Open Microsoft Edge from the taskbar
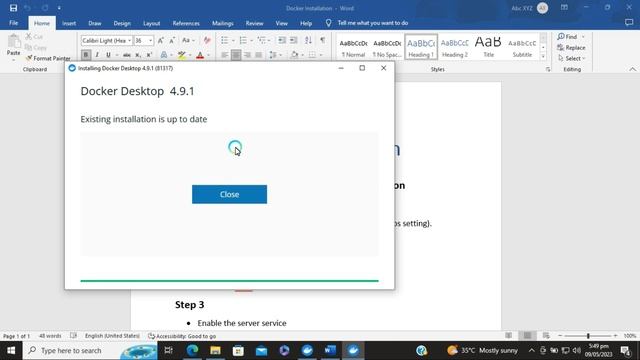The height and width of the screenshot is (360, 640). 192,350
